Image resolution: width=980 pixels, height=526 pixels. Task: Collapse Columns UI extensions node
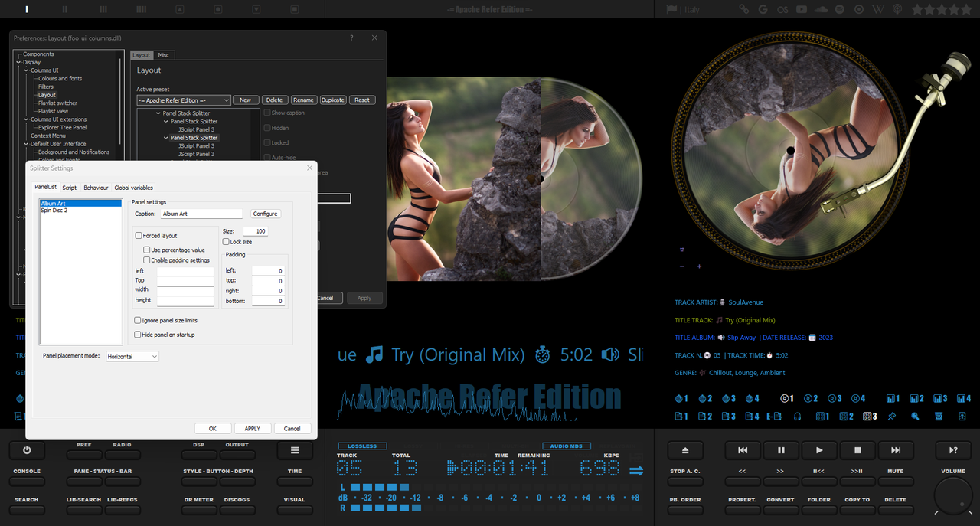point(26,119)
